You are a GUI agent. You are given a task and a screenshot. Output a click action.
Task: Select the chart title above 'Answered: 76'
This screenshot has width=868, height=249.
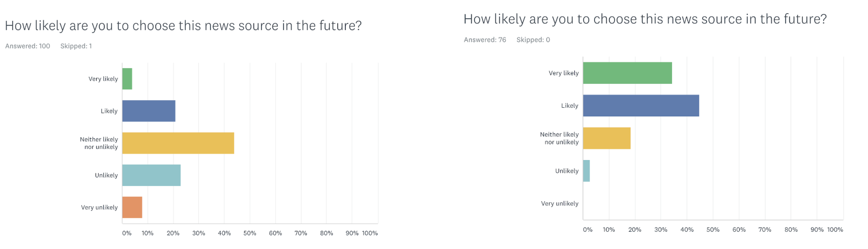click(645, 19)
